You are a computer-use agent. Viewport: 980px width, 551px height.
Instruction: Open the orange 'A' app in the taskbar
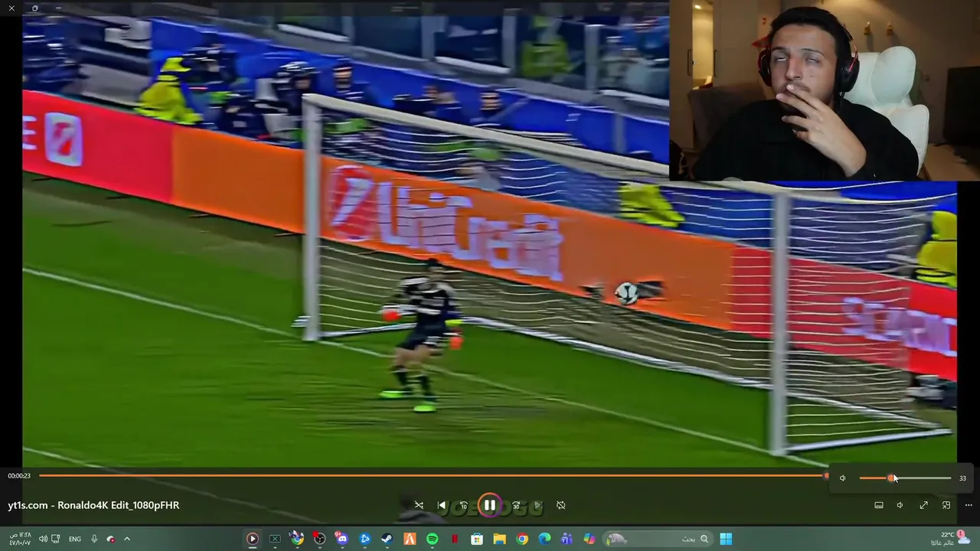pyautogui.click(x=410, y=539)
